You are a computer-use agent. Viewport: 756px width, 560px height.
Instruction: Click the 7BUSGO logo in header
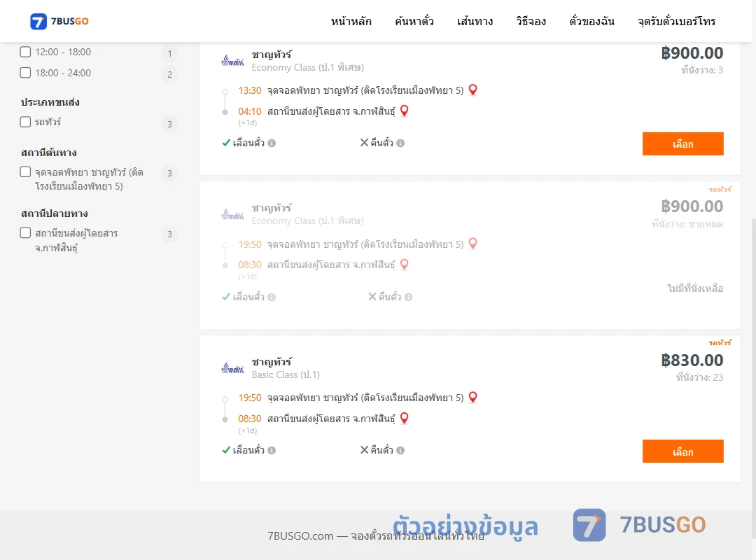click(59, 21)
